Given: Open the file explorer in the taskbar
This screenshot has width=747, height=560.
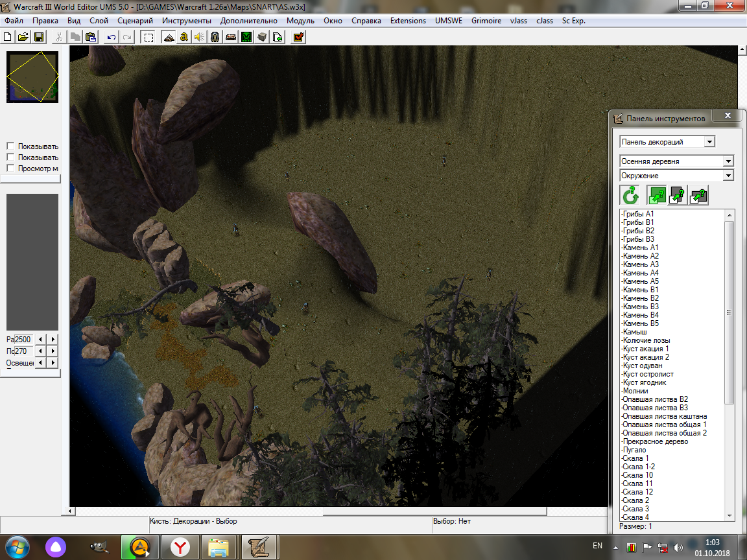Looking at the screenshot, I should [x=219, y=548].
